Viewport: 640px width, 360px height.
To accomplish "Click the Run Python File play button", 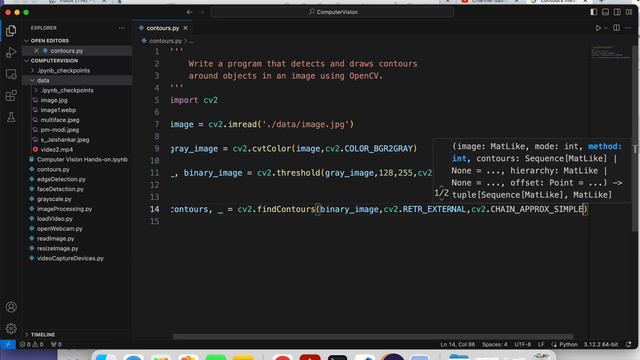I will pyautogui.click(x=598, y=28).
